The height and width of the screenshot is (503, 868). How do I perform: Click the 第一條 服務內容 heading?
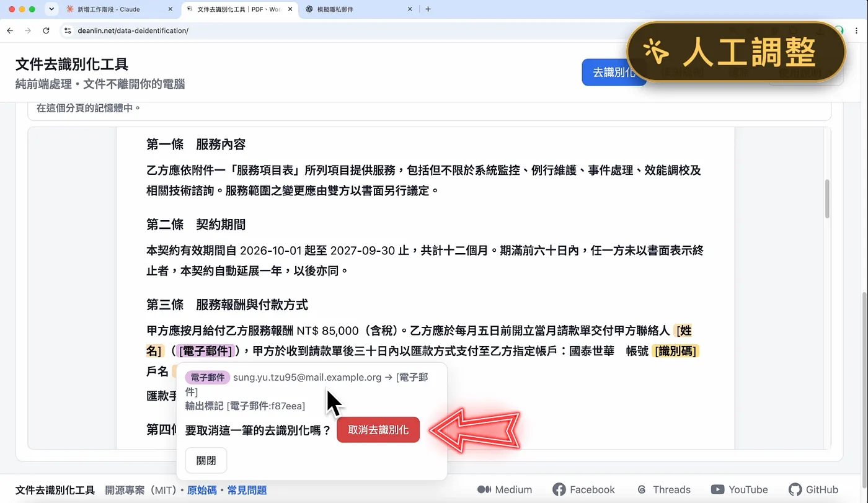tap(196, 145)
